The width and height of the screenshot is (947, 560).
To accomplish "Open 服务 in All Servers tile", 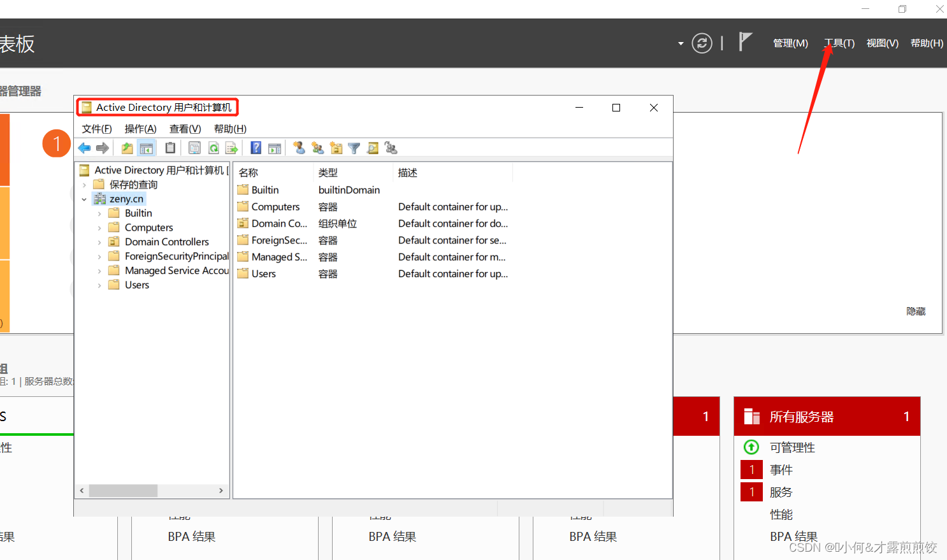I will pyautogui.click(x=781, y=492).
